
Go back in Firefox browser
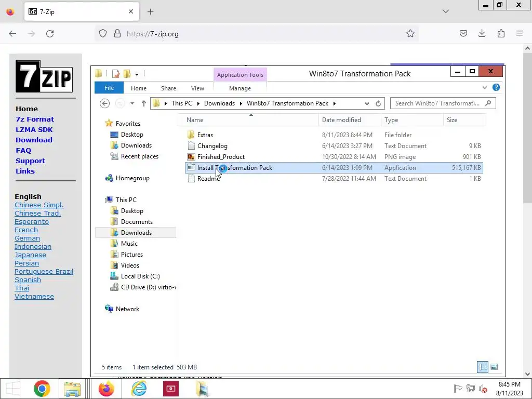(12, 34)
